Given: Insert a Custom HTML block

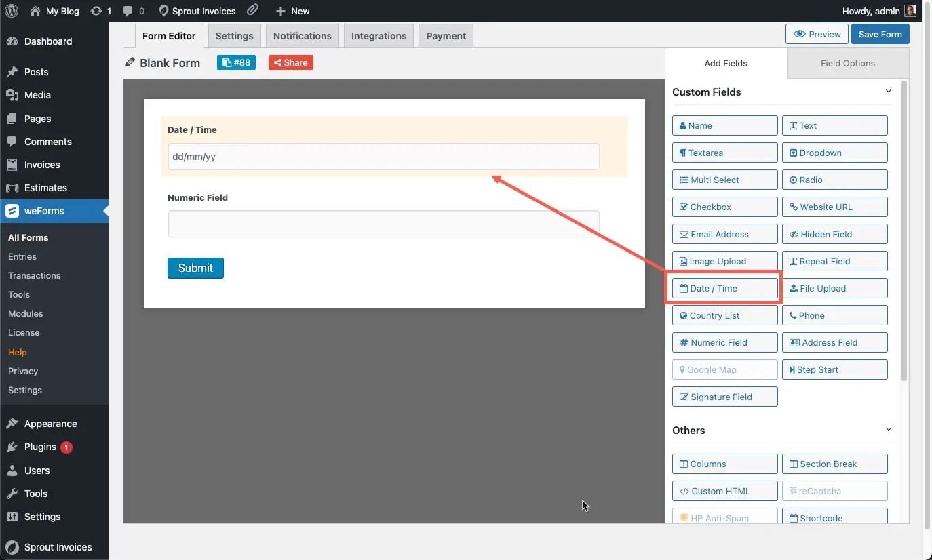Looking at the screenshot, I should point(724,491).
